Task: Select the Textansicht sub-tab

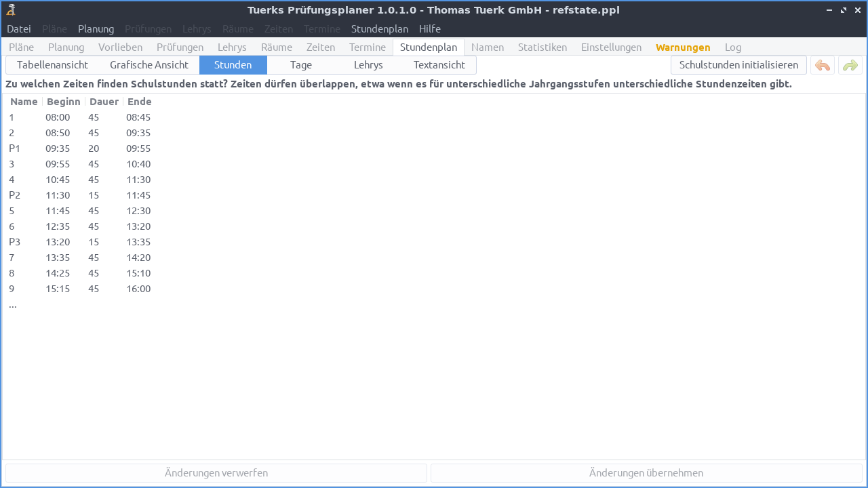Action: click(x=439, y=65)
